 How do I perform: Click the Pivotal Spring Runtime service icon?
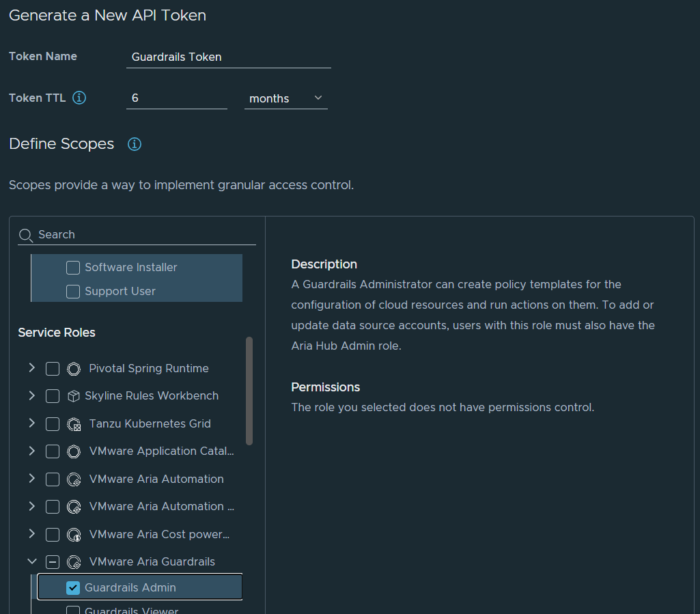(74, 369)
